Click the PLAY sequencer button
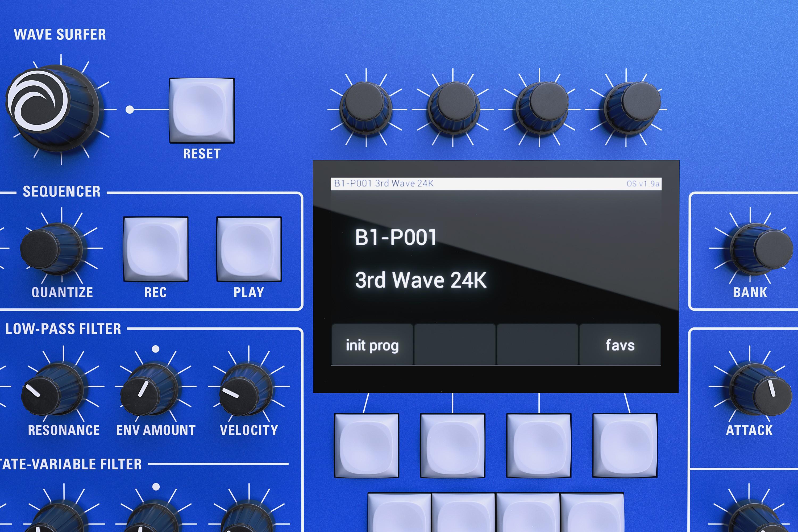Image resolution: width=798 pixels, height=532 pixels. click(249, 249)
